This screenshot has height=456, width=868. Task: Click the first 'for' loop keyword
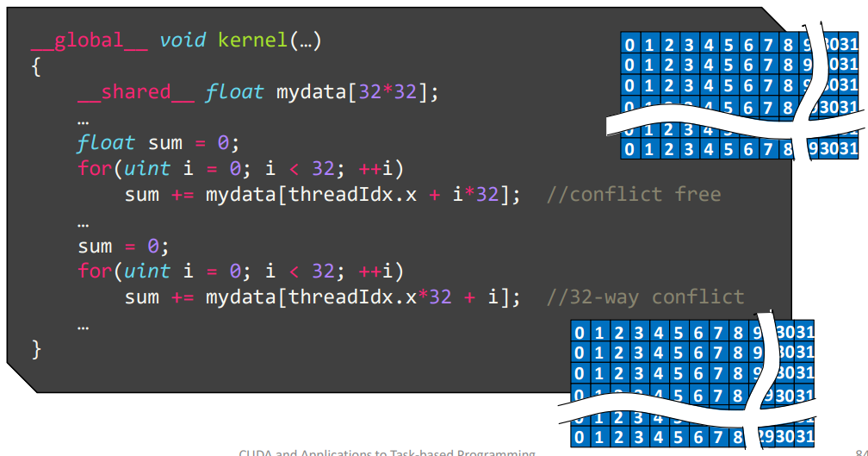click(x=94, y=168)
